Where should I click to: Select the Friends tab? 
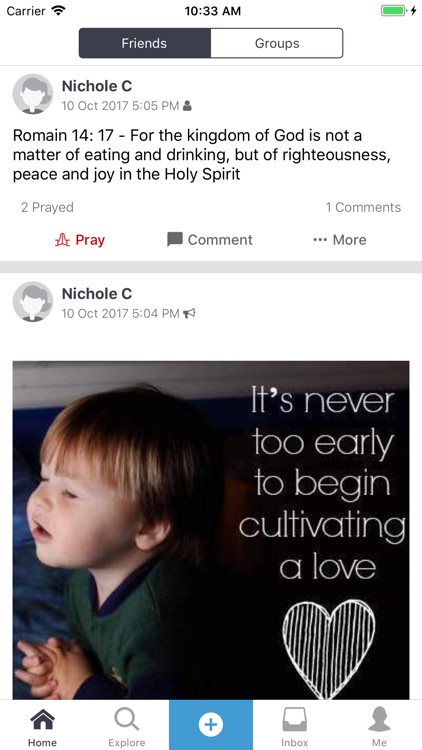coord(144,43)
